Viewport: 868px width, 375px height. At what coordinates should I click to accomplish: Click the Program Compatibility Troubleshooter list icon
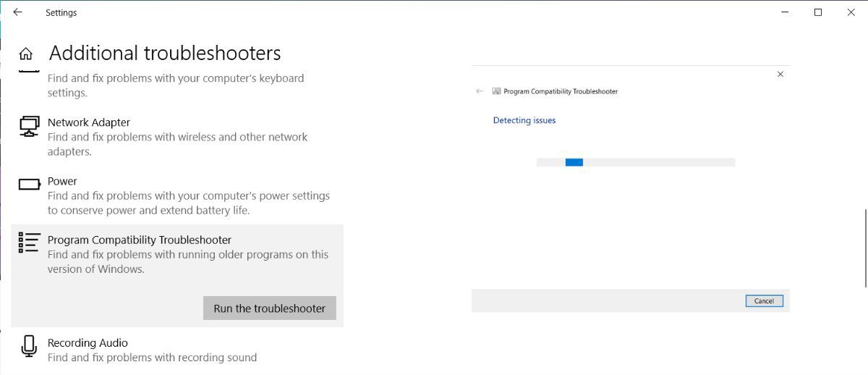click(x=29, y=243)
